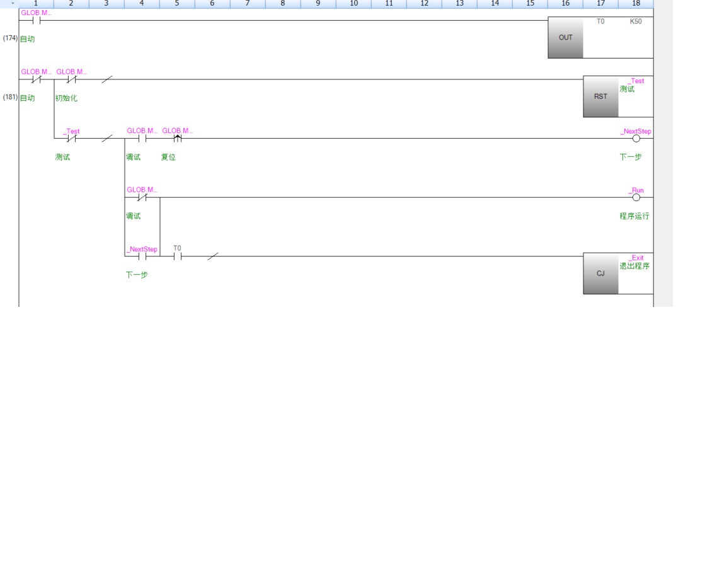705x588 pixels.
Task: Select the CJ jump instruction block
Action: point(600,274)
